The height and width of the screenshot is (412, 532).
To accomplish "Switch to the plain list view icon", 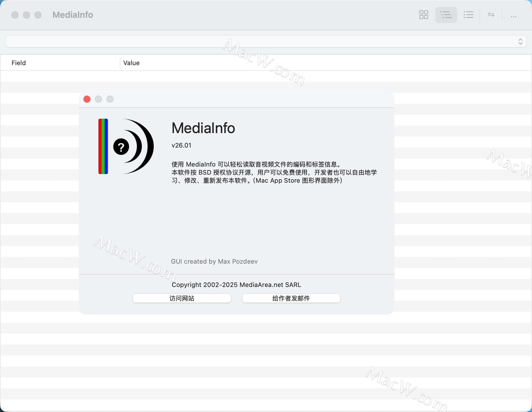I will point(468,15).
